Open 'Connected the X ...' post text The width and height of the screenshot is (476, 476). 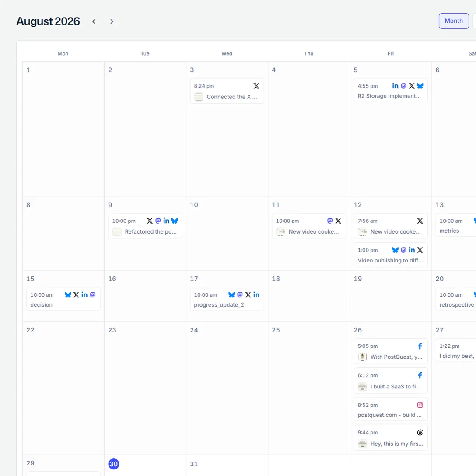point(232,97)
